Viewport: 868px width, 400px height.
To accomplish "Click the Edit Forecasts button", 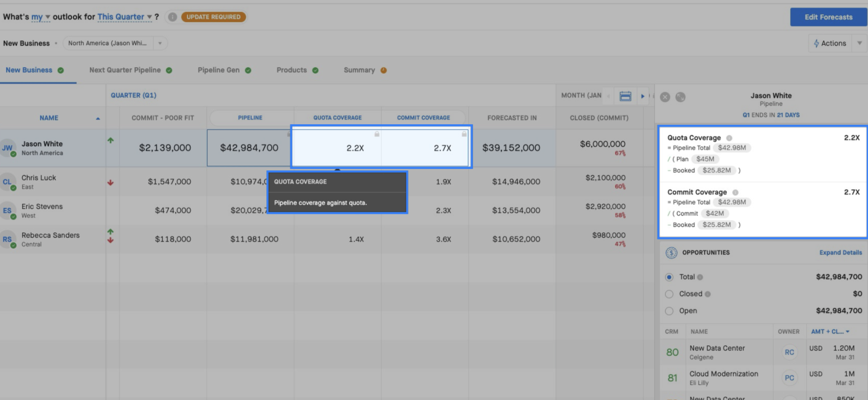I will tap(828, 17).
